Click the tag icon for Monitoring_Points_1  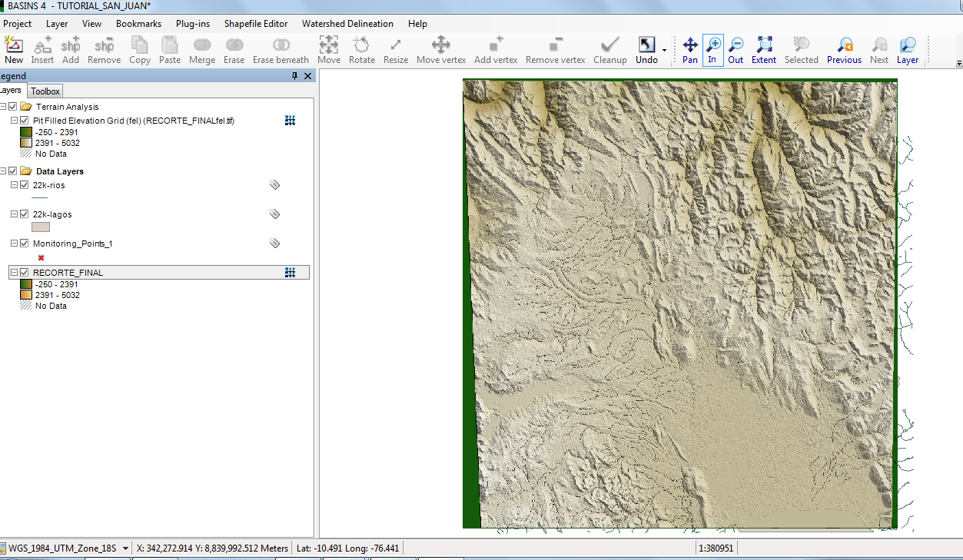click(274, 244)
